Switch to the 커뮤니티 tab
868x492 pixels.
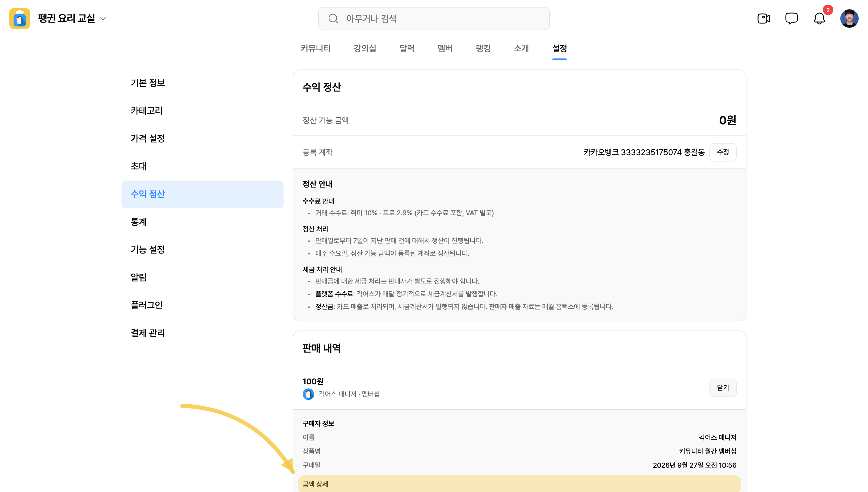tap(315, 48)
